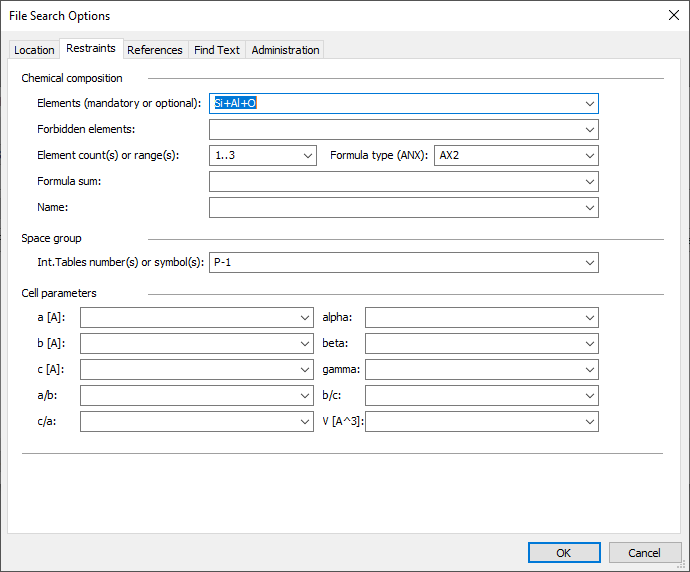This screenshot has height=572, width=690.
Task: Expand the space group symbol dropdown
Action: pyautogui.click(x=589, y=263)
